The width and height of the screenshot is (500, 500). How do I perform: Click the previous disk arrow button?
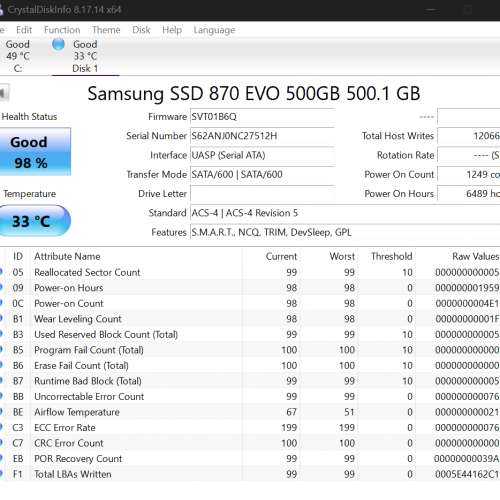click(x=4, y=93)
